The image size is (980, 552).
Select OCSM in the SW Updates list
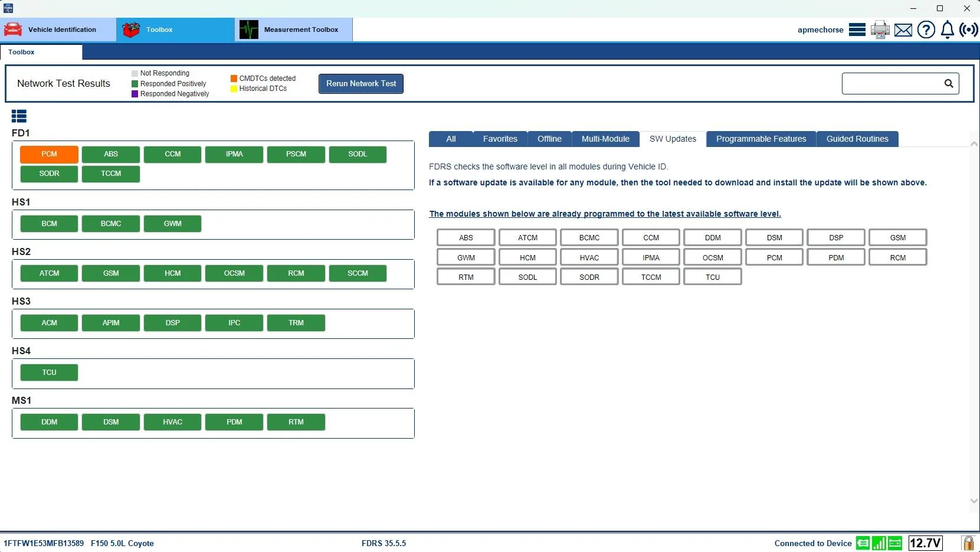click(x=713, y=258)
